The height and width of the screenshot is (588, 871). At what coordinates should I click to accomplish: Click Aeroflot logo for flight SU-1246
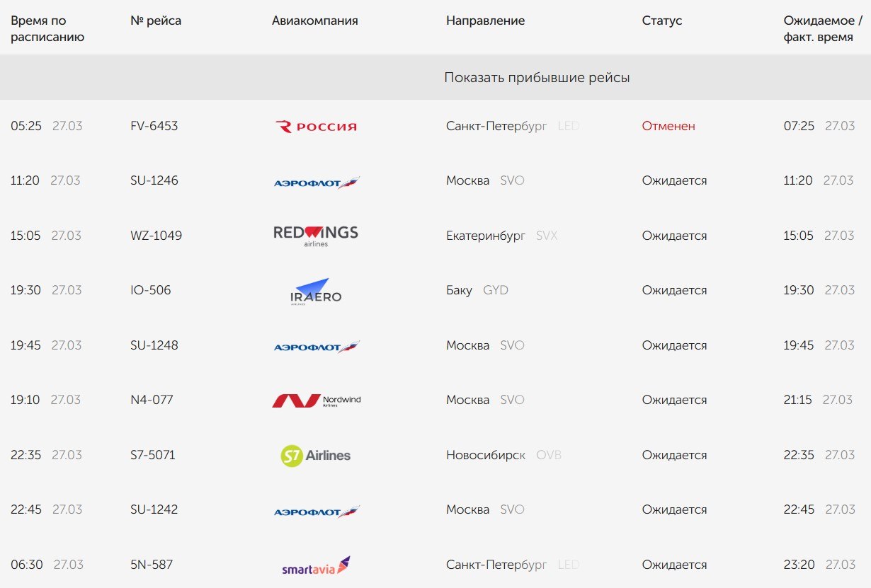click(x=317, y=183)
